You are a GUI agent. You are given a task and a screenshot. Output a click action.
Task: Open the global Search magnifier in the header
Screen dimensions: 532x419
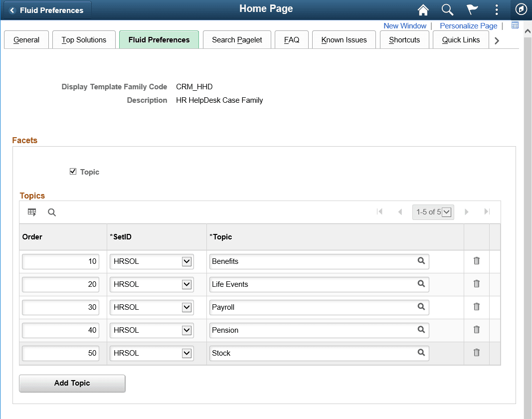tap(447, 9)
